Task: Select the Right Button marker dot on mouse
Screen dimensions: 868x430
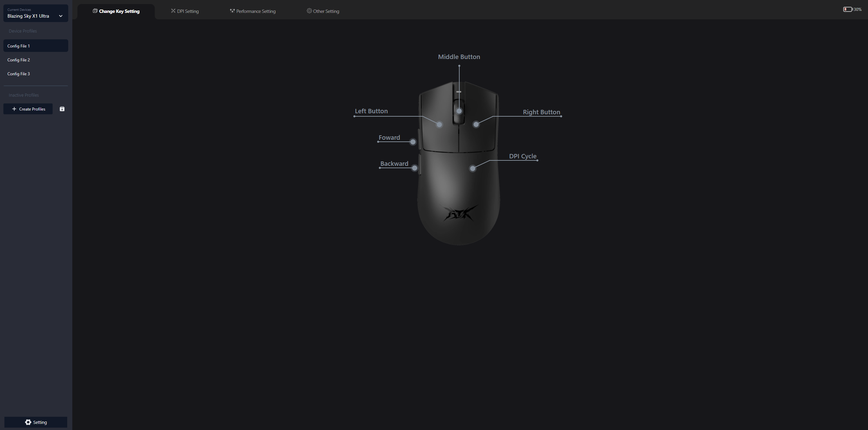Action: [476, 125]
